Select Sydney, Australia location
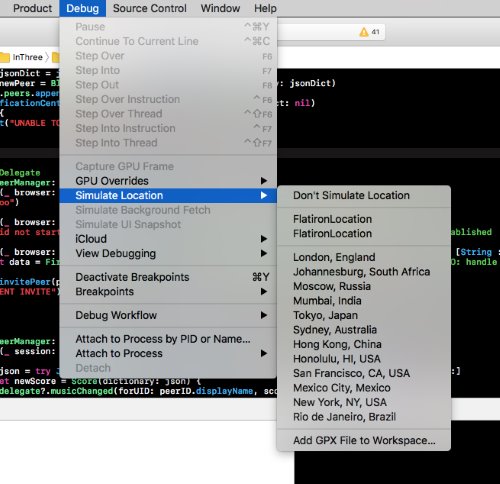Screen dimensions: 500x484 [x=364, y=330]
